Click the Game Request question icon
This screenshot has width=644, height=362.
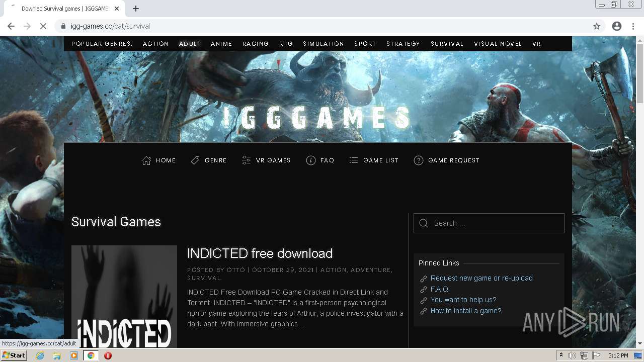(419, 160)
